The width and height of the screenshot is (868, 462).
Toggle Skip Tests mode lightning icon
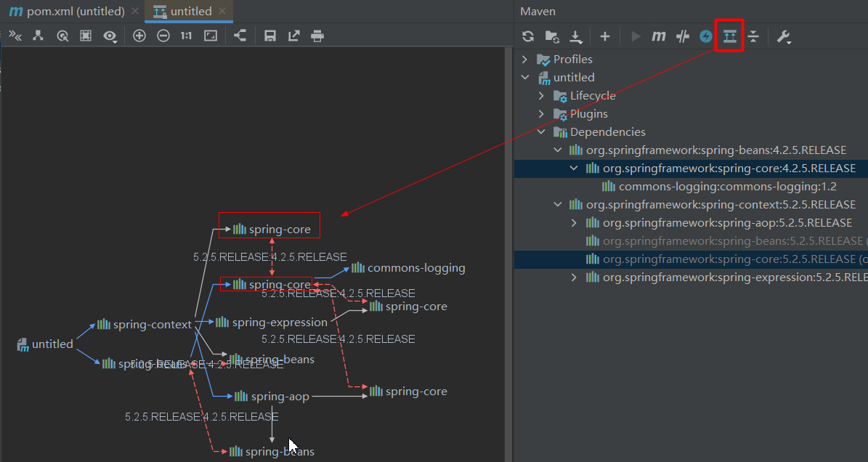pyautogui.click(x=706, y=36)
